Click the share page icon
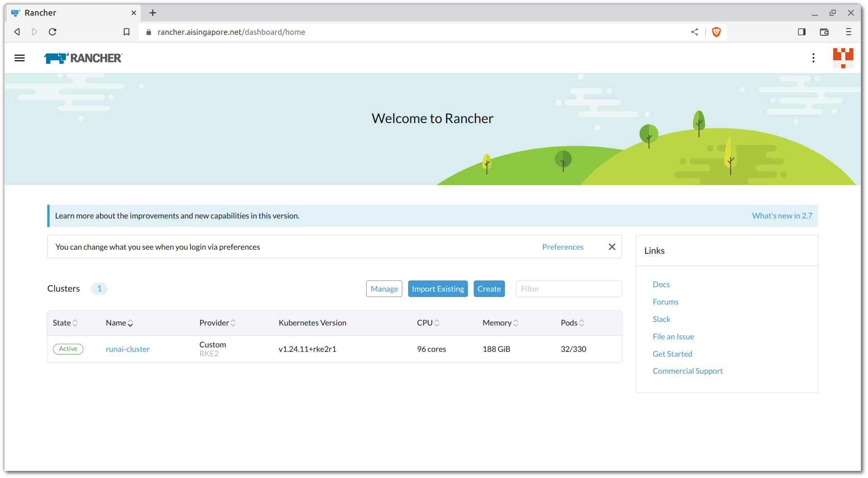 click(694, 32)
